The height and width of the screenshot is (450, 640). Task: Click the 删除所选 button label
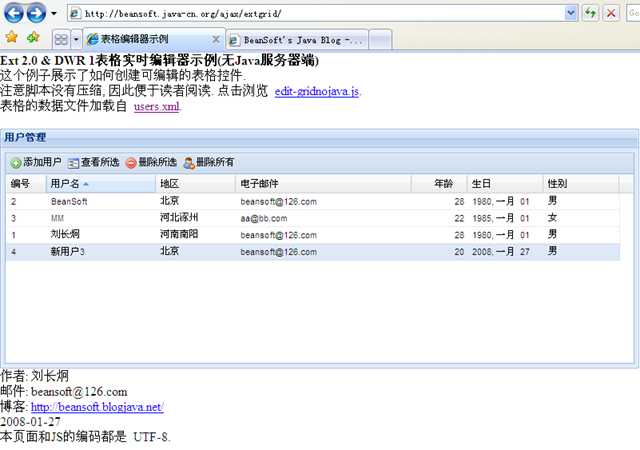pos(158,162)
